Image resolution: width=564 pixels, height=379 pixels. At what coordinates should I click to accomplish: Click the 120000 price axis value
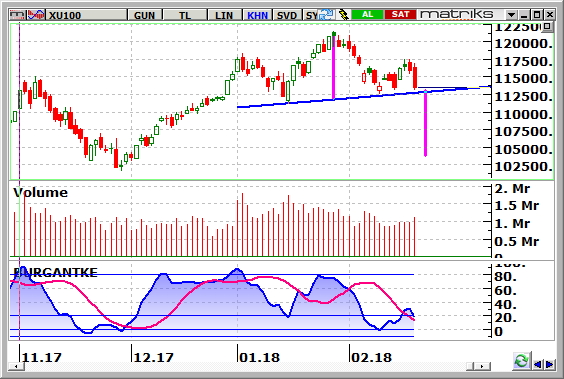point(523,44)
